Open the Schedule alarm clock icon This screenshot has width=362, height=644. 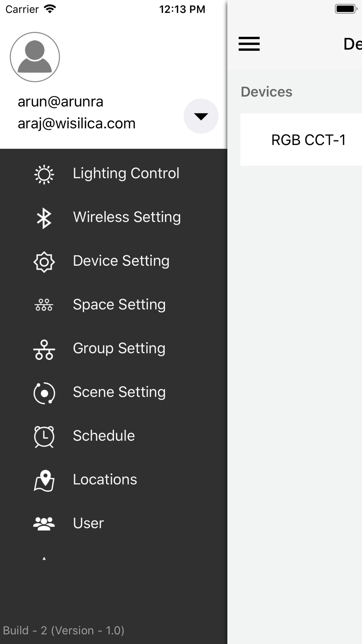[44, 436]
